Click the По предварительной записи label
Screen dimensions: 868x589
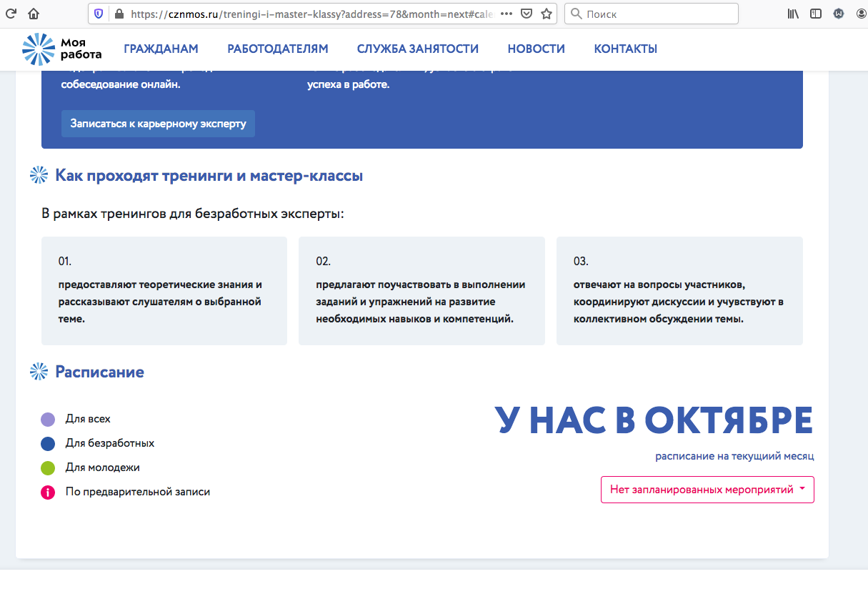tap(138, 492)
